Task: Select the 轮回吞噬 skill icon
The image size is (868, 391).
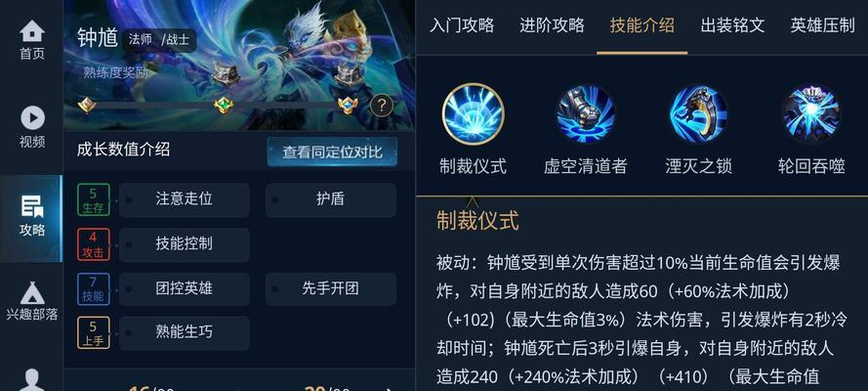Action: [811, 114]
